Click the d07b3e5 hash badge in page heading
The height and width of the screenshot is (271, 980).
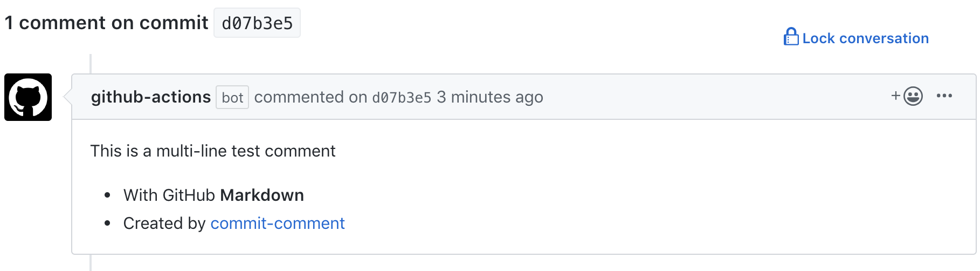tap(257, 23)
